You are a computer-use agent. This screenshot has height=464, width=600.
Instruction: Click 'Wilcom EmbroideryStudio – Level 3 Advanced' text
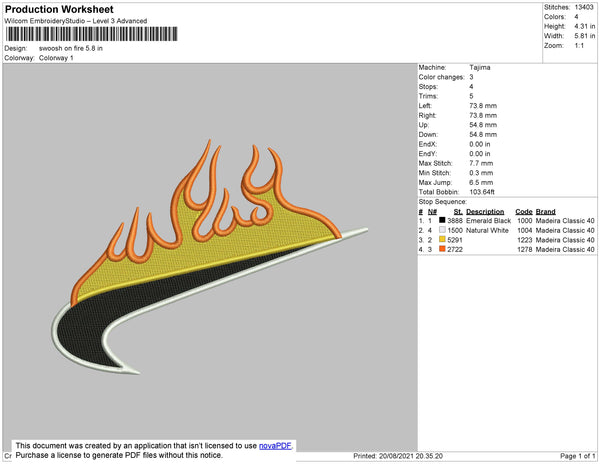coord(76,21)
